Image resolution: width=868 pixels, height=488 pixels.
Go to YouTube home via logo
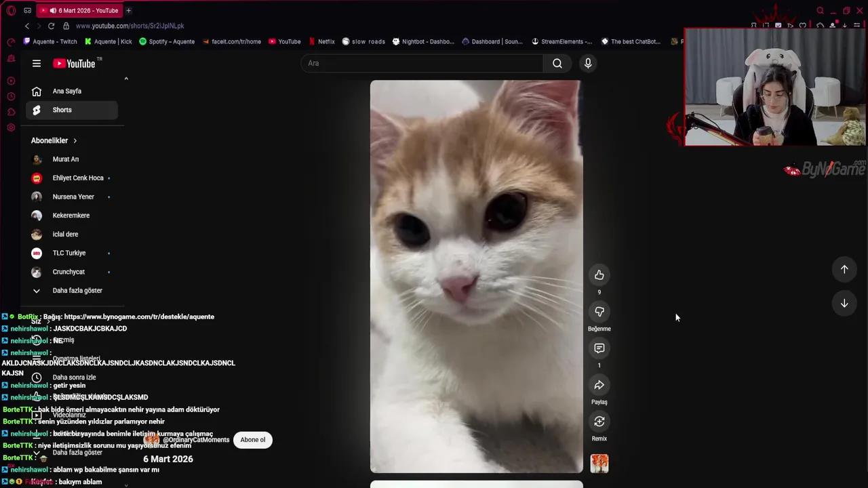pyautogui.click(x=74, y=63)
